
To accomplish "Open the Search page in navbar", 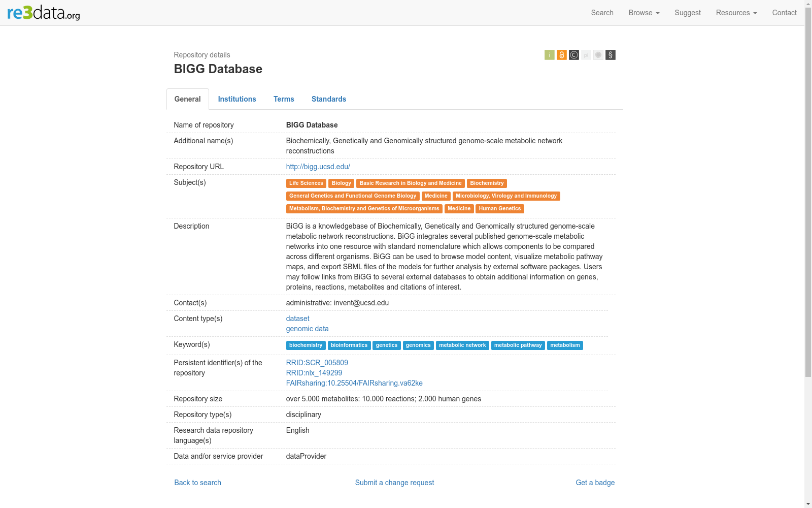I will click(602, 13).
